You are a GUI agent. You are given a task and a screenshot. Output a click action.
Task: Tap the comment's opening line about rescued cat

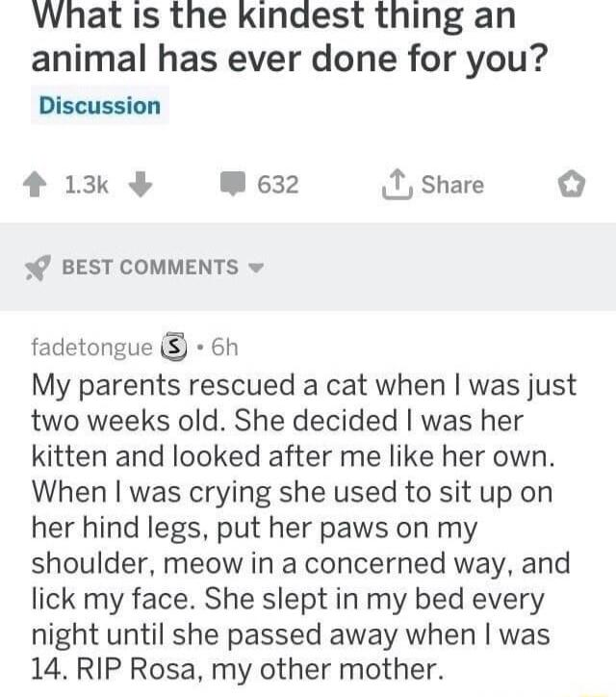coord(303,386)
